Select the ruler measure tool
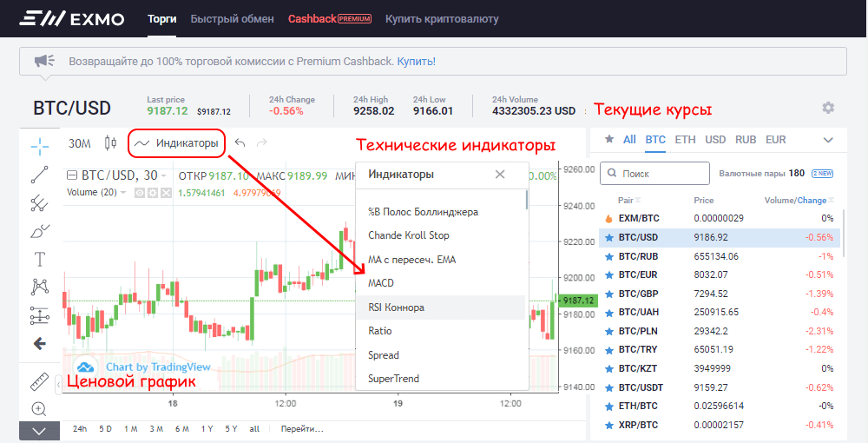The width and height of the screenshot is (868, 443). [x=39, y=382]
